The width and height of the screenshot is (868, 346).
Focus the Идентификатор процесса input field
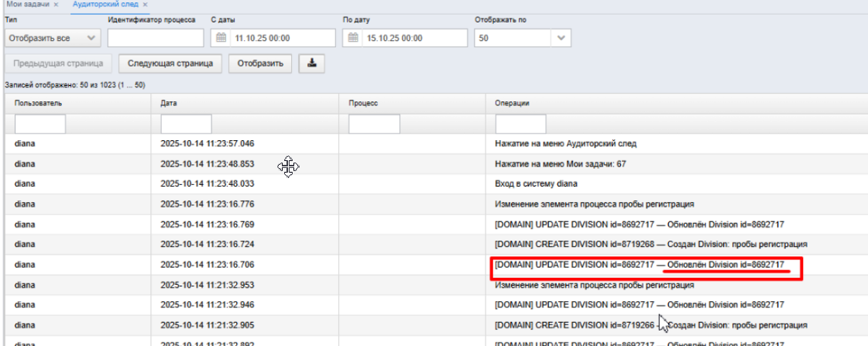pyautogui.click(x=156, y=38)
